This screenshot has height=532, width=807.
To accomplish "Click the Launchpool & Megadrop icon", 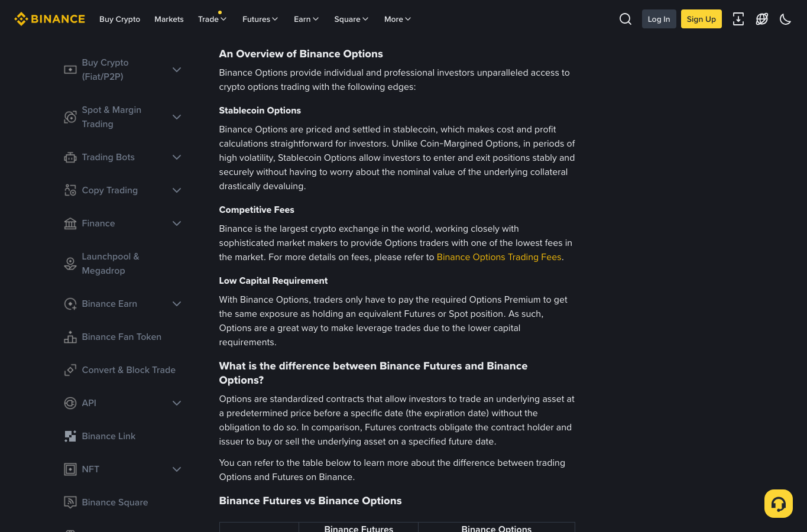I will point(70,264).
